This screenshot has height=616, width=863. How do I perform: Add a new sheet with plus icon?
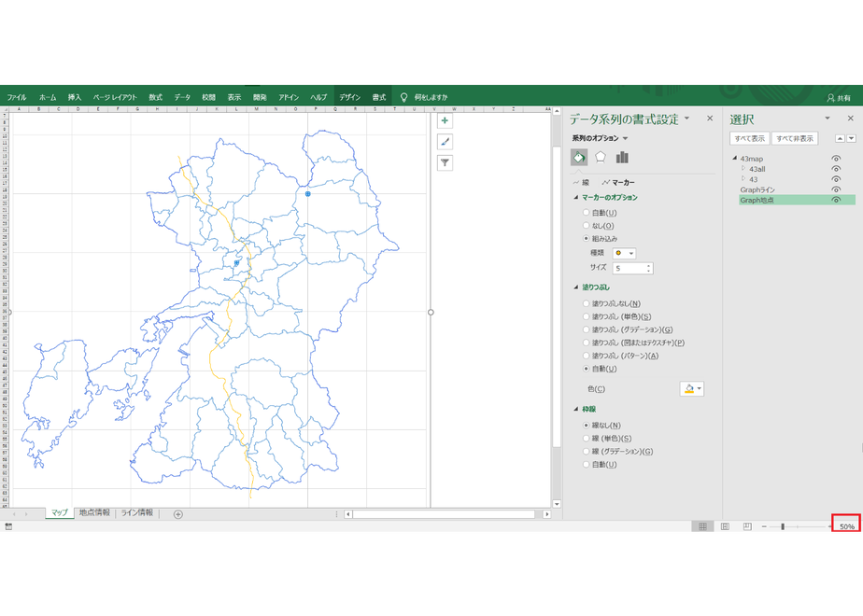(177, 514)
